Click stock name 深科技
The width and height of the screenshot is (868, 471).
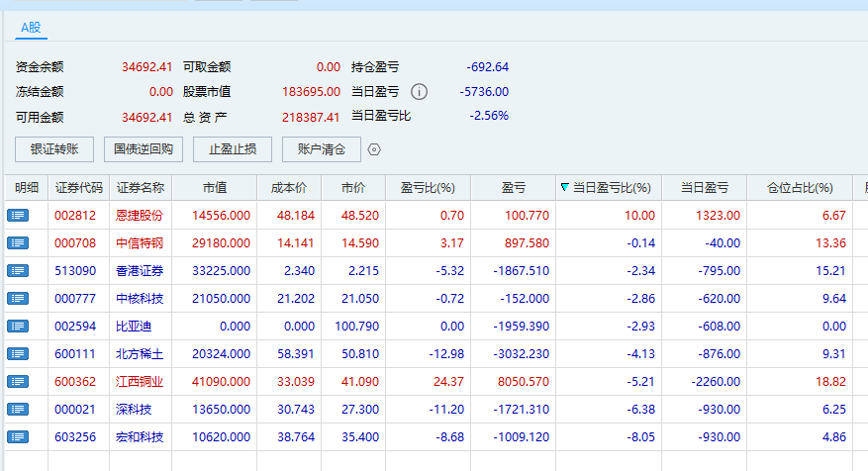[134, 409]
